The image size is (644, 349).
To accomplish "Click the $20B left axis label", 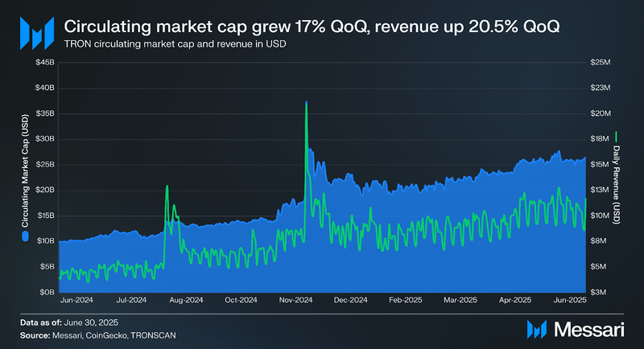I will point(45,190).
